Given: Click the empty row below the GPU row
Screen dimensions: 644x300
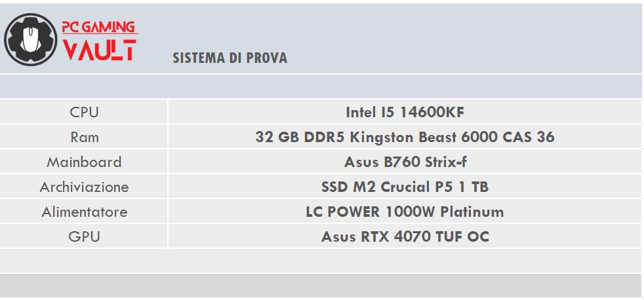Looking at the screenshot, I should coord(320,261).
